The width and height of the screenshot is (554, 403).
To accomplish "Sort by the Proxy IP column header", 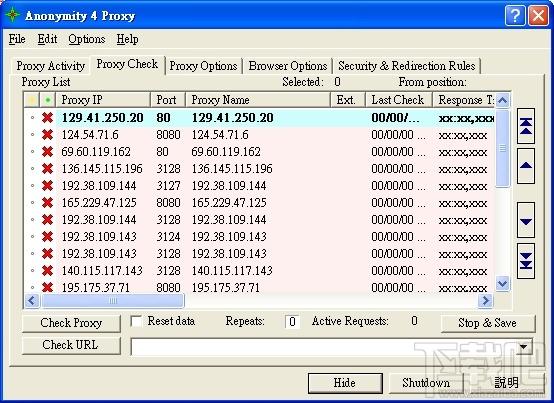I will (x=103, y=100).
